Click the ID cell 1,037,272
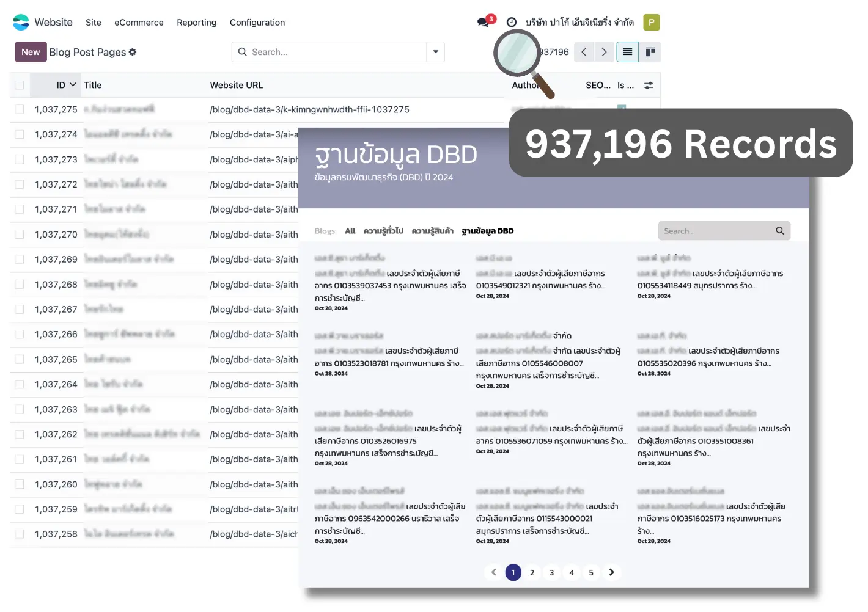Screen dimensions: 868x612 click(56, 184)
